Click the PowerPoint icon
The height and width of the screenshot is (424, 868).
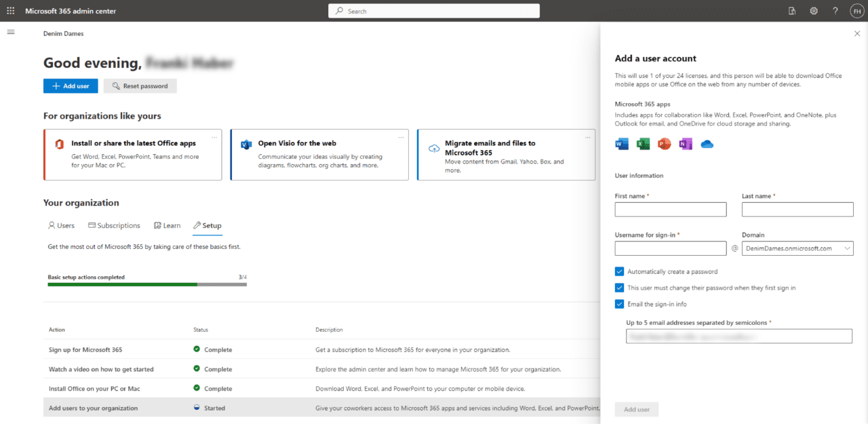(x=664, y=143)
